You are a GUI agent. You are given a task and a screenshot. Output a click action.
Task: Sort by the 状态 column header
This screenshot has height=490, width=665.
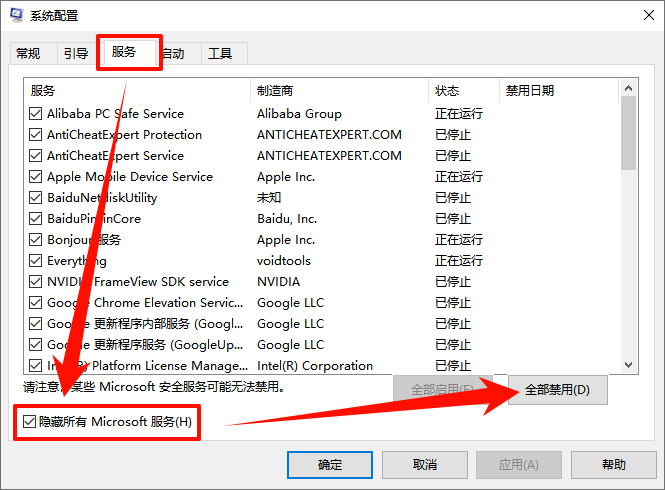[x=464, y=90]
